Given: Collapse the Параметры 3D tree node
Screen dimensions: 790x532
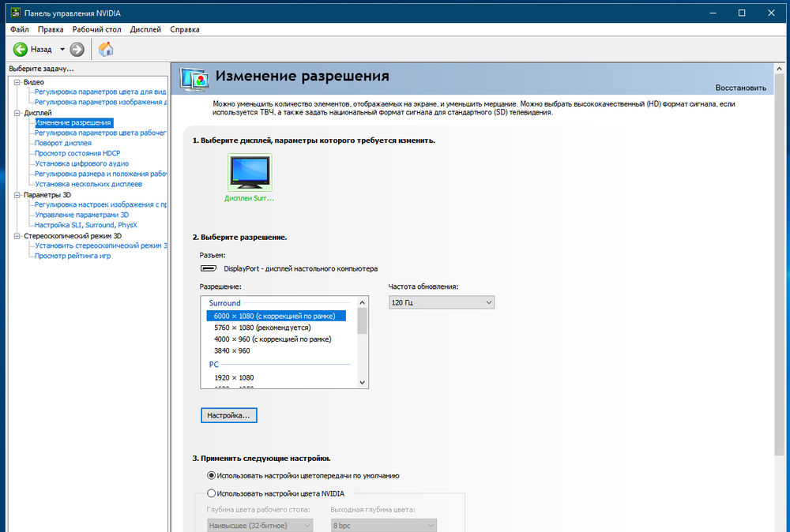Looking at the screenshot, I should tap(17, 195).
